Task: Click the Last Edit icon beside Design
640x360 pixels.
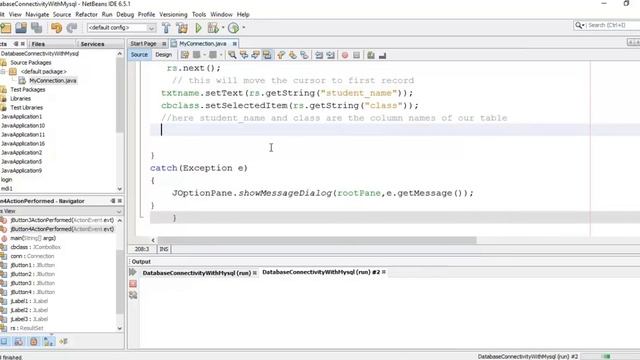Action: pyautogui.click(x=184, y=55)
